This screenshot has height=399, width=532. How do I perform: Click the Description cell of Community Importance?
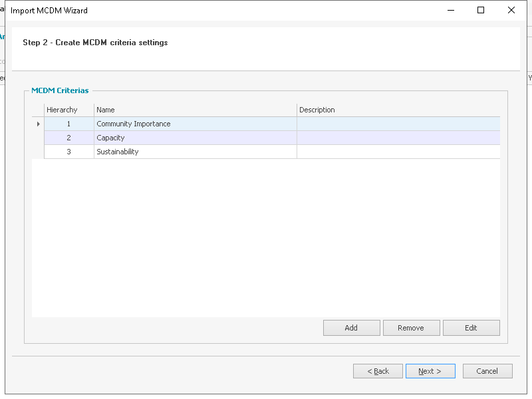coord(398,124)
